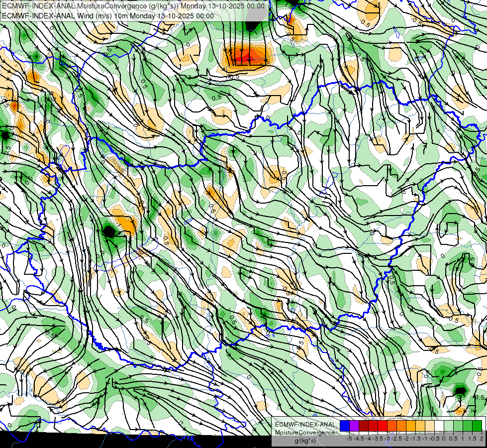Click the legend value -4.5
The width and height of the screenshot is (487, 448).
359,439
